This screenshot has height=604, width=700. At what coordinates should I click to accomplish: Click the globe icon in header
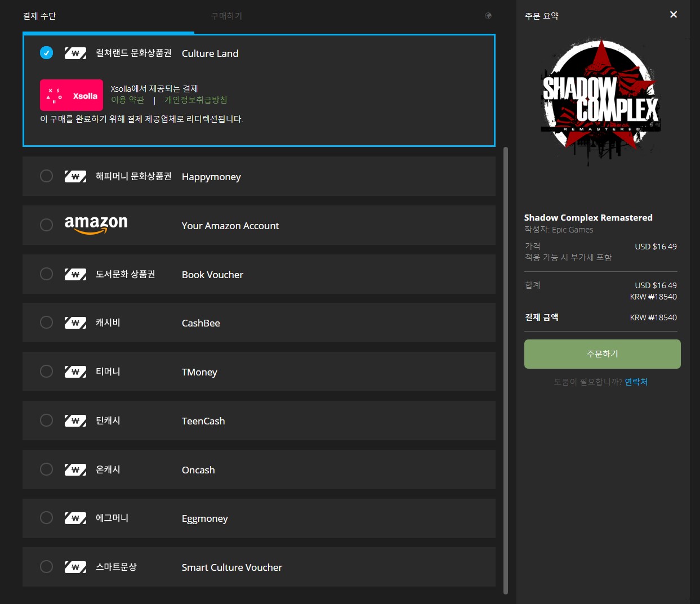click(x=488, y=16)
